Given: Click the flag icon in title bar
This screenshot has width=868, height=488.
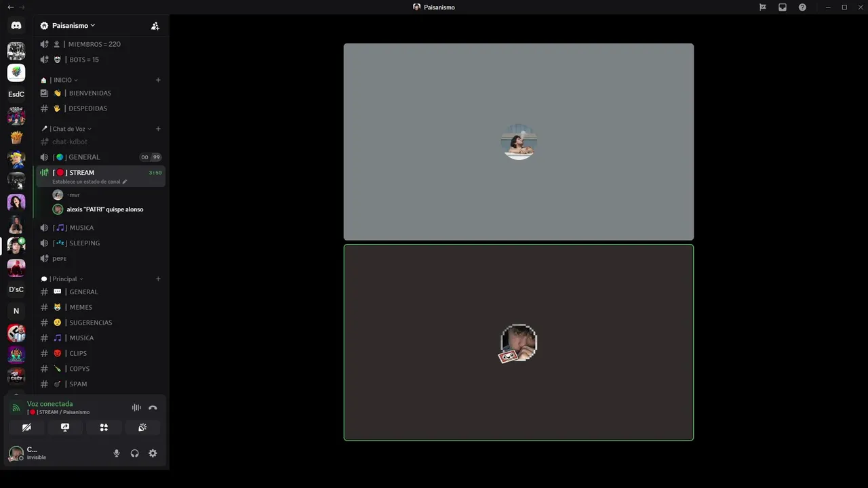Looking at the screenshot, I should click(x=763, y=7).
